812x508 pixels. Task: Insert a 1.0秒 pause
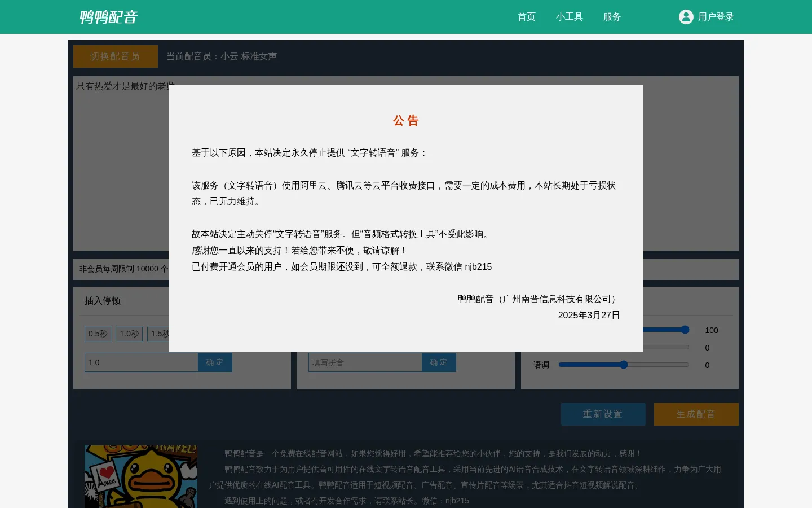[129, 334]
